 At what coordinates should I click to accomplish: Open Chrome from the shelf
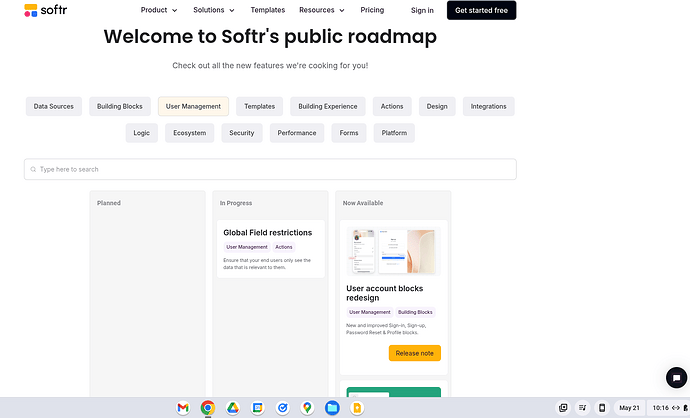click(208, 408)
